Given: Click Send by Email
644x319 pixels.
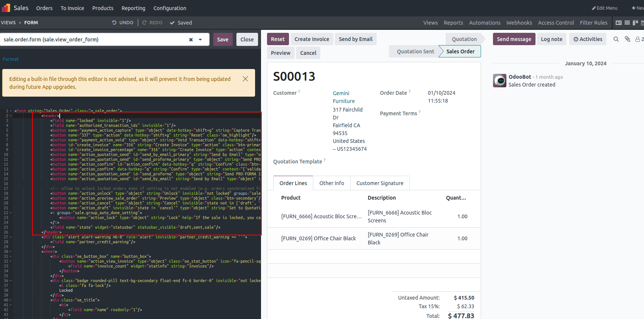Looking at the screenshot, I should (x=356, y=39).
